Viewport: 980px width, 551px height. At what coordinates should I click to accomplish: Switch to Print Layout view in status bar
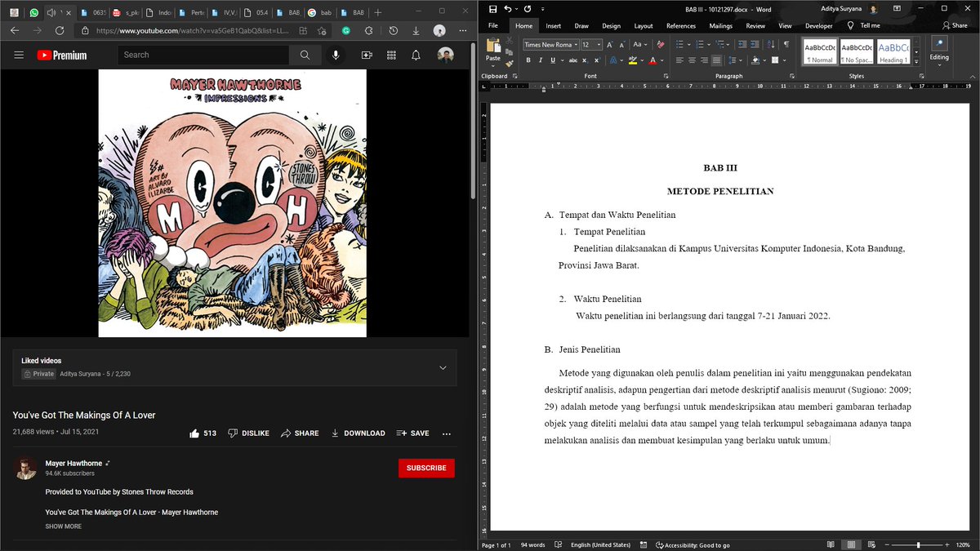tap(851, 544)
